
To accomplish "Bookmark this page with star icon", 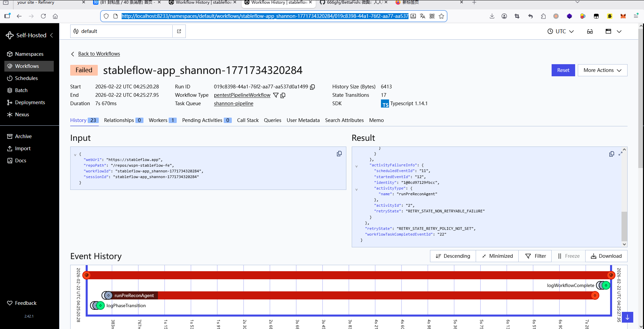I will pyautogui.click(x=441, y=16).
